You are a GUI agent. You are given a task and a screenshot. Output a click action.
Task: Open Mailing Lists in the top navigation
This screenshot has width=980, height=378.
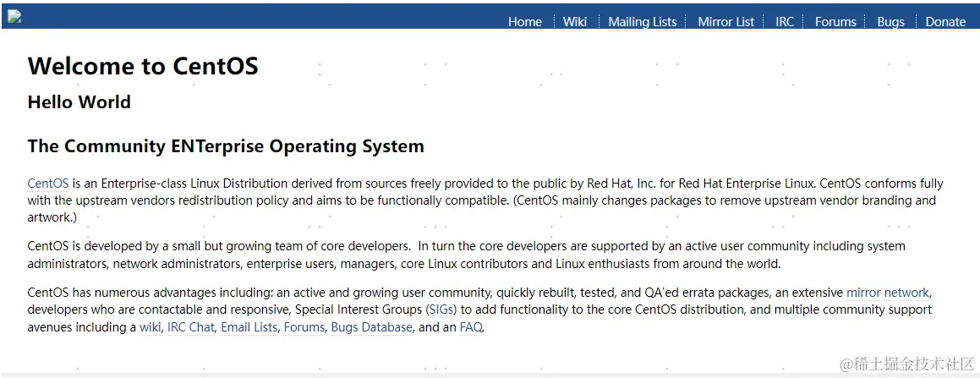click(642, 22)
